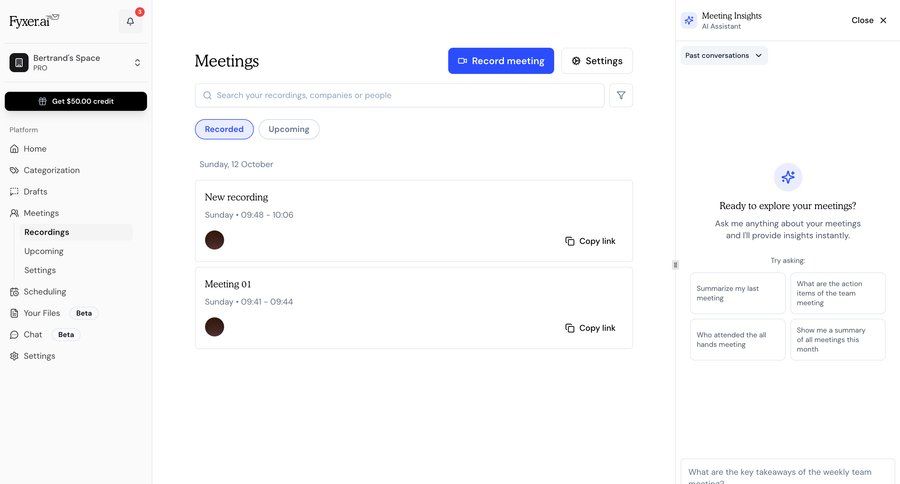
Task: Click attendee avatar on New recording
Action: click(215, 240)
